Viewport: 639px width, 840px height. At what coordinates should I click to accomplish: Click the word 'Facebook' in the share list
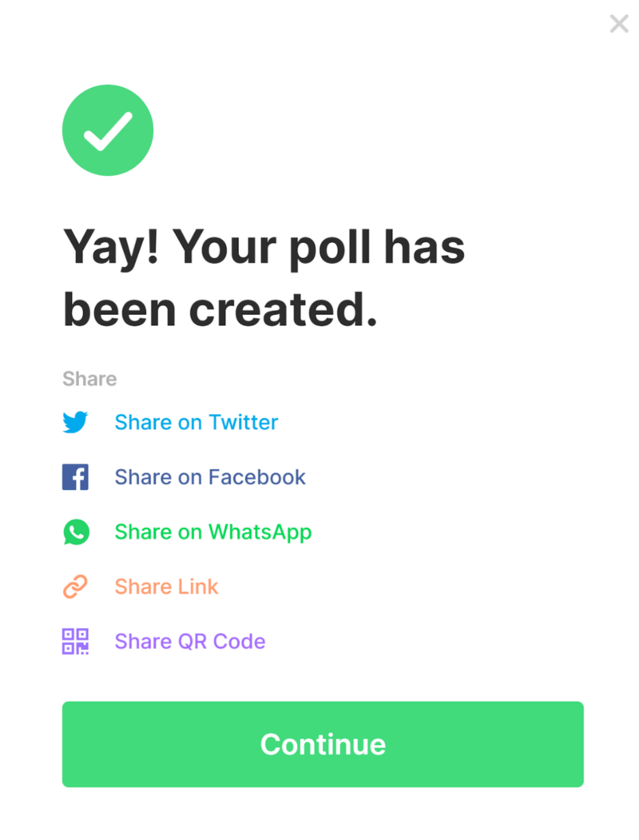pyautogui.click(x=257, y=477)
